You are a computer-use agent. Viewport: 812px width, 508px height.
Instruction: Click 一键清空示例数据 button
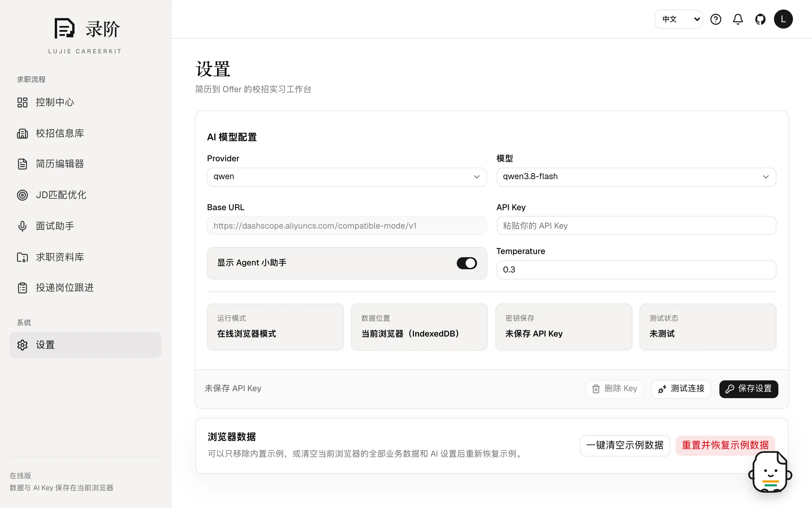point(625,445)
